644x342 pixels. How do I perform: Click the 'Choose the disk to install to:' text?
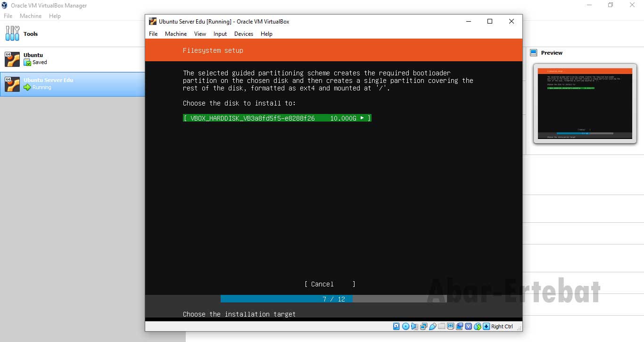239,103
